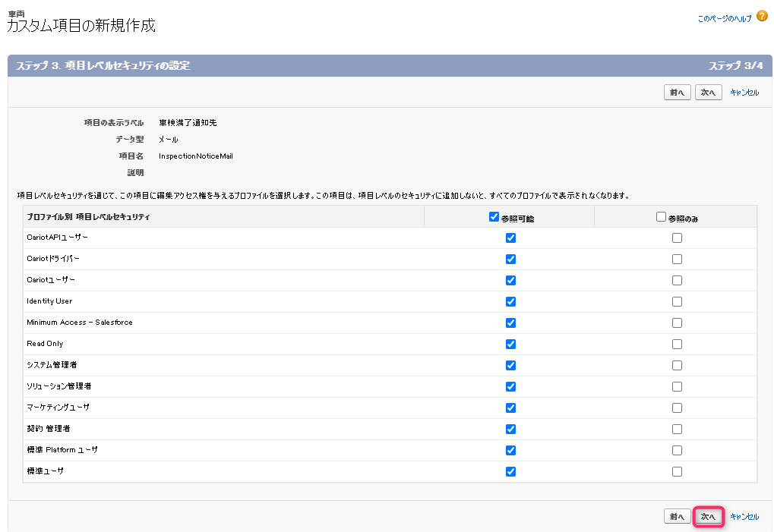Uncheck 参照可能 for 契約 管理者

click(x=510, y=429)
